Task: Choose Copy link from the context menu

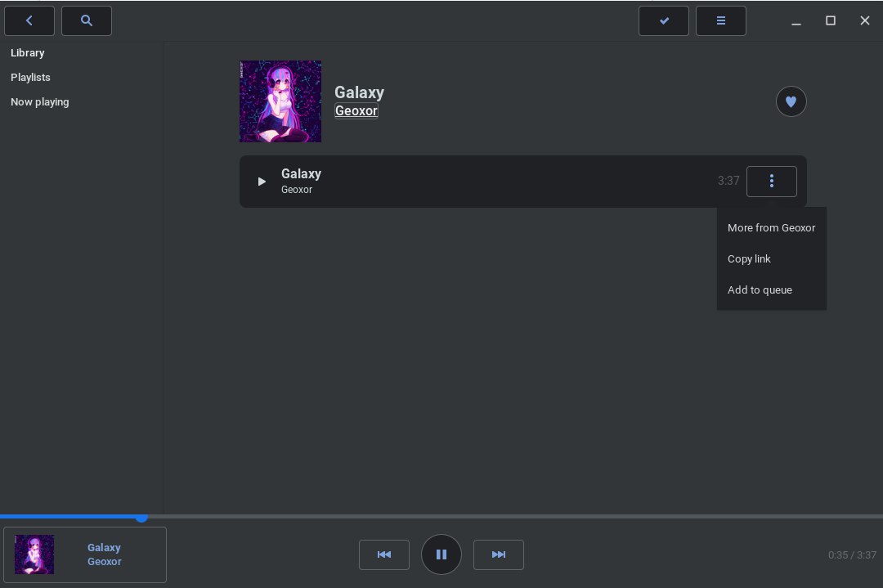Action: pyautogui.click(x=771, y=258)
